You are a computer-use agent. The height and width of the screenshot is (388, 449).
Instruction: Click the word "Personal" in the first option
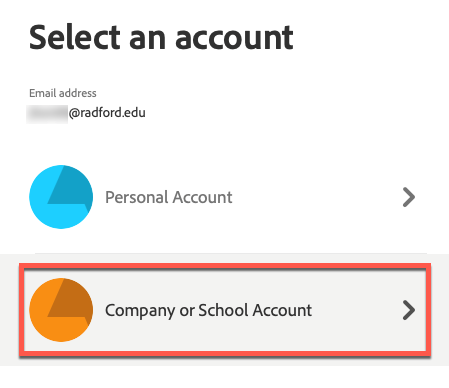[137, 197]
